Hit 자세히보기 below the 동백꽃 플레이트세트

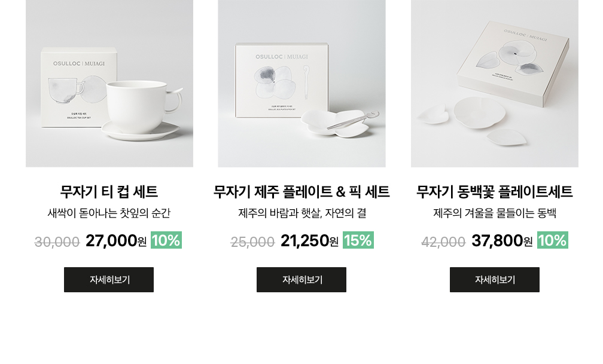(x=494, y=280)
